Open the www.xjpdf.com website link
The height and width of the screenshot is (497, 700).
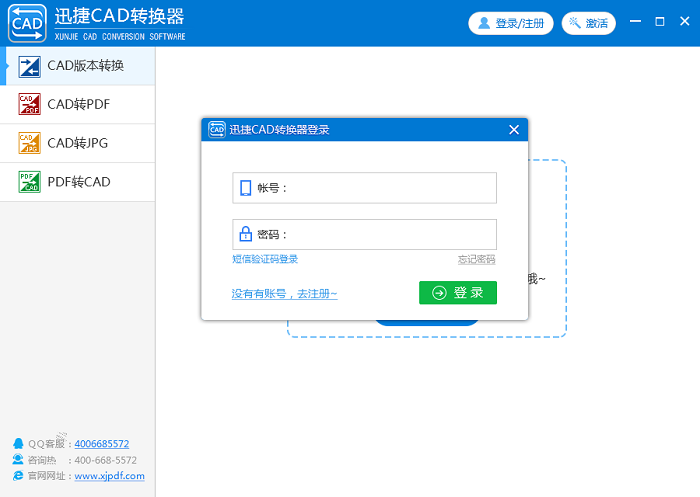click(109, 476)
